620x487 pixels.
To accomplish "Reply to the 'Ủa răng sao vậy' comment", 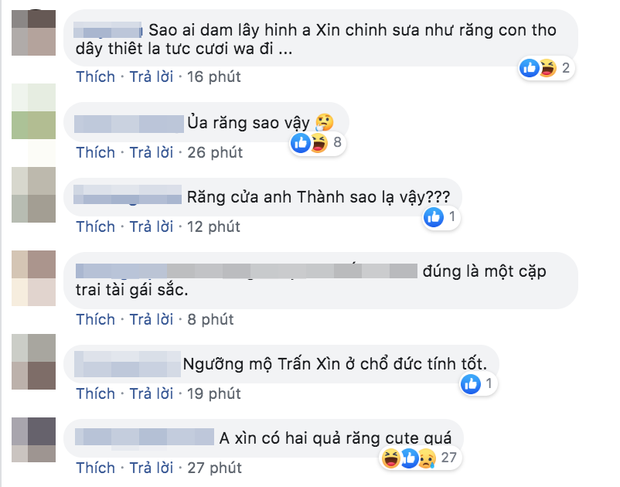I will 149,152.
